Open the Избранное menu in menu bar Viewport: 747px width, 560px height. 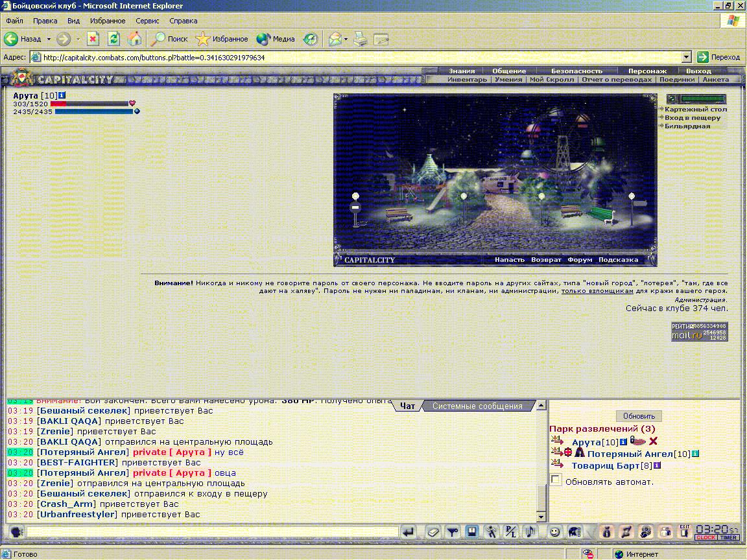tap(108, 21)
